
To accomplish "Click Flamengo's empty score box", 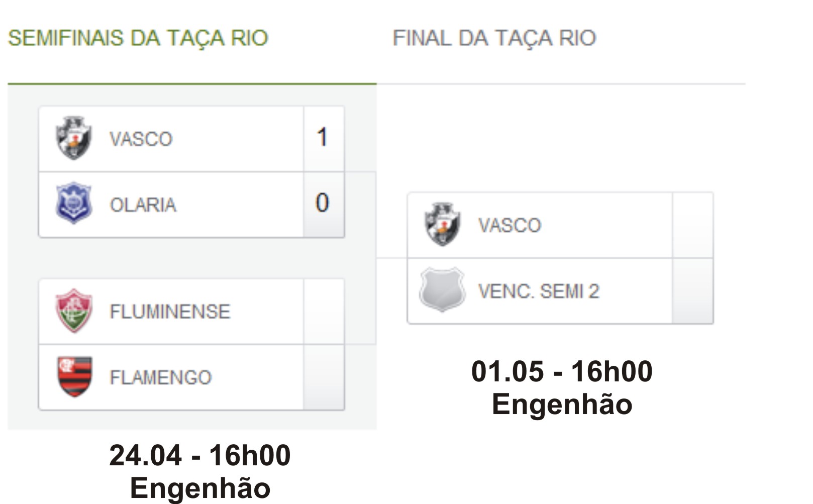I will coord(324,377).
